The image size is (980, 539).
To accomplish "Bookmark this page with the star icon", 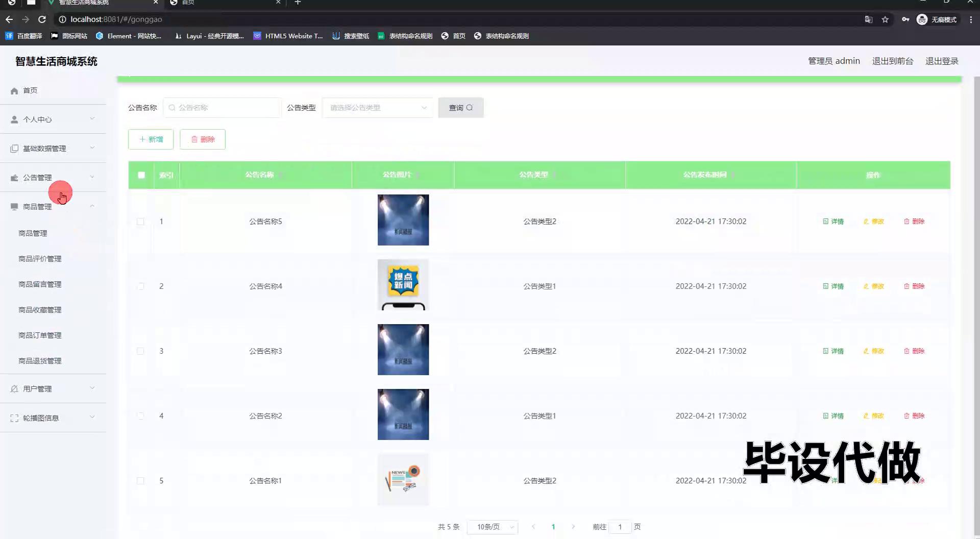I will click(885, 19).
